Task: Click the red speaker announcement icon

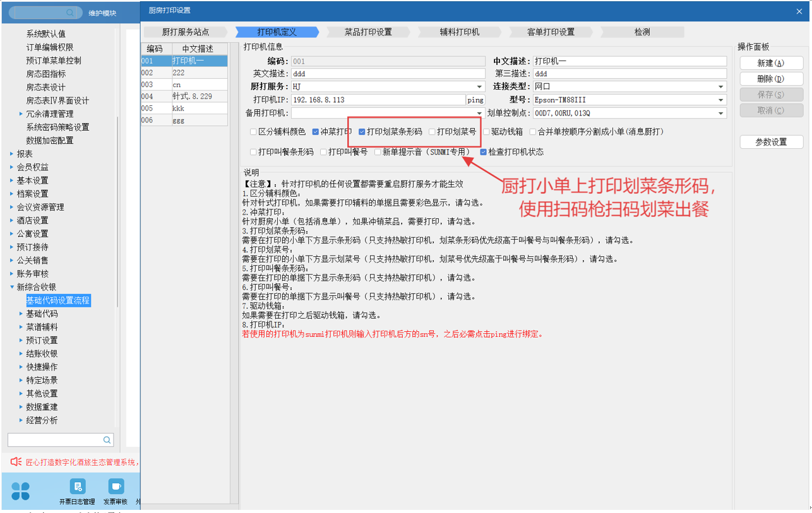Action: pyautogui.click(x=16, y=462)
